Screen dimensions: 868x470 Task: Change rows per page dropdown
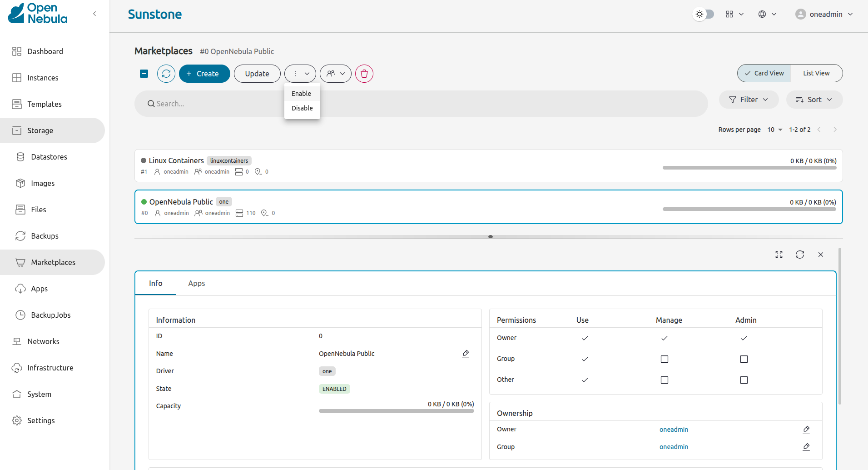click(774, 130)
